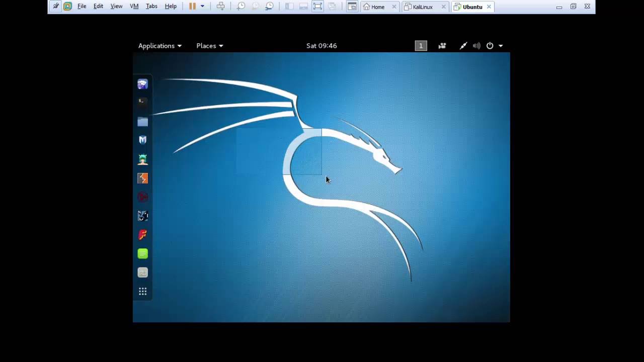This screenshot has width=644, height=362.
Task: Click the power icon in top panel
Action: 490,46
